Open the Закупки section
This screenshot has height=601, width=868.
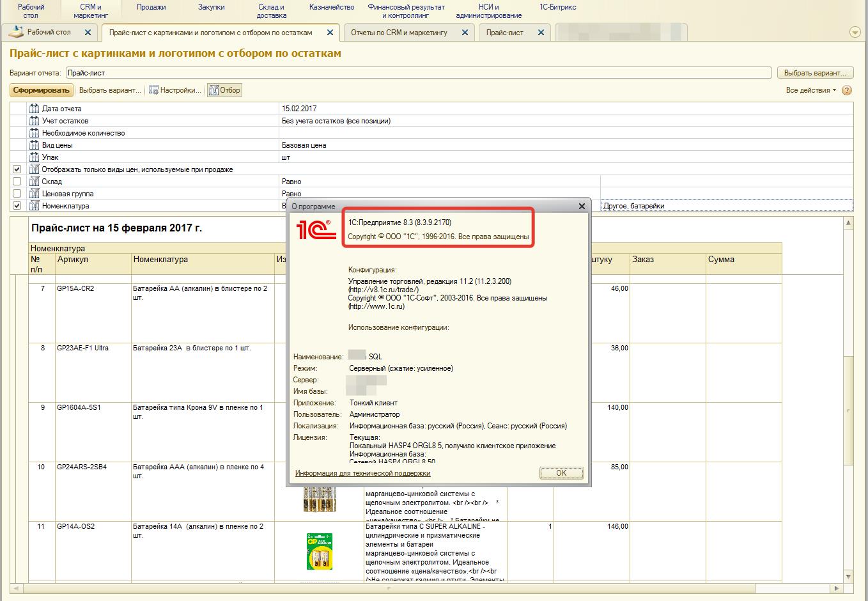[212, 7]
